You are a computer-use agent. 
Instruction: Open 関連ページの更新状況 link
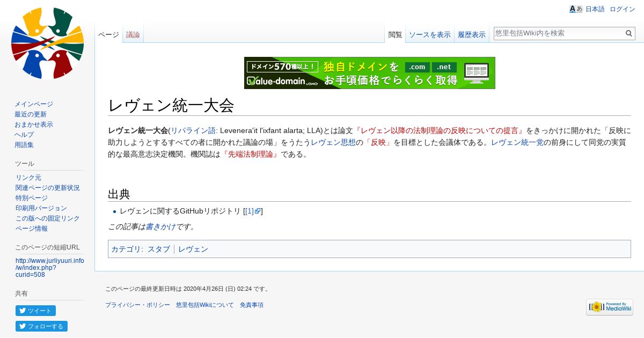48,188
